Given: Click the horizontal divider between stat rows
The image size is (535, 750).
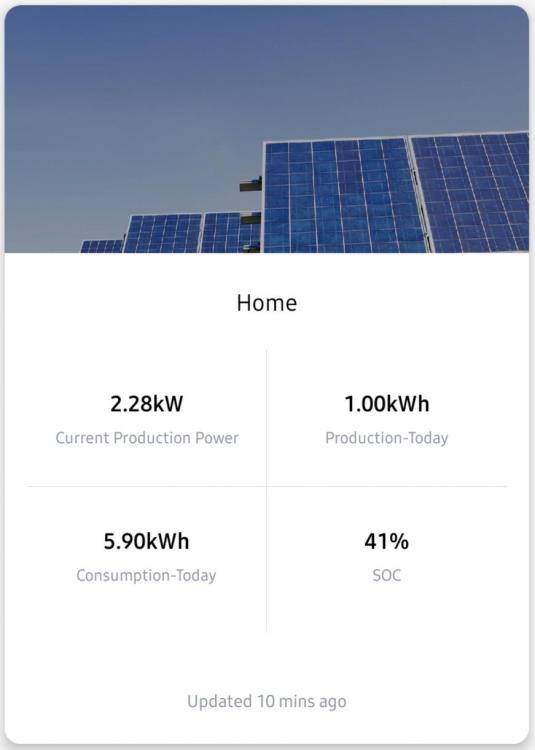Looking at the screenshot, I should (x=267, y=486).
